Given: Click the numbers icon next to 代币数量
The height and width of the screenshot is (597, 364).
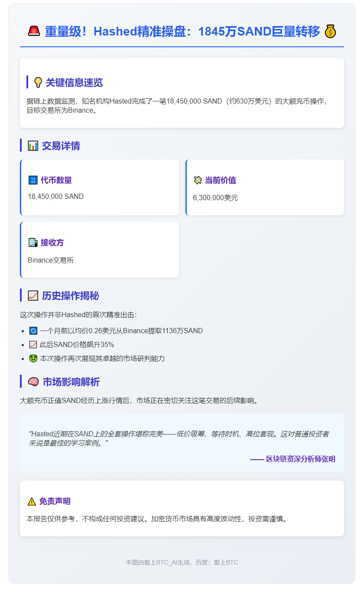Looking at the screenshot, I should point(33,180).
